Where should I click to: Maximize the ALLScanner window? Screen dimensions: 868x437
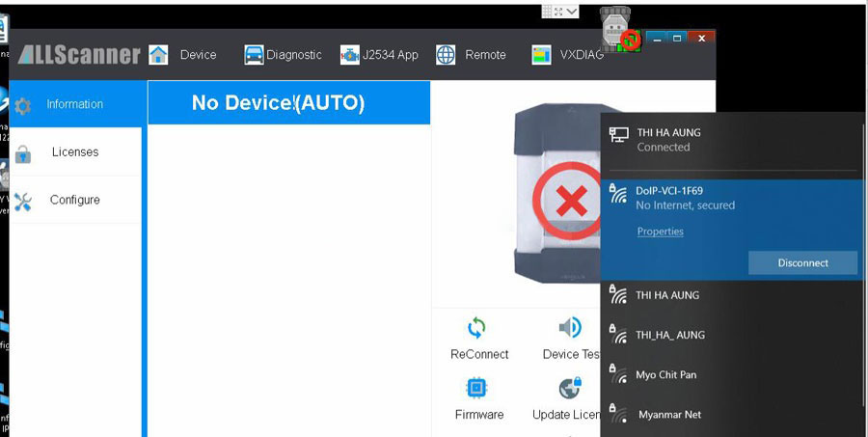[x=677, y=39]
